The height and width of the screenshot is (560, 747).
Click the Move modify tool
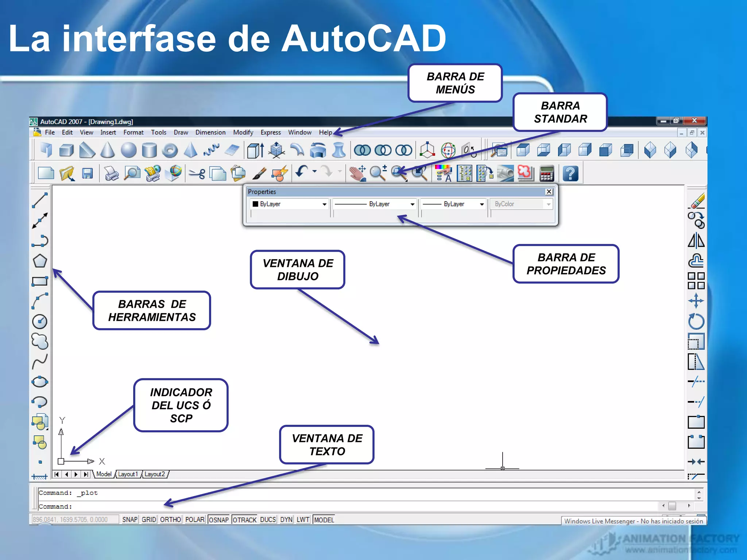click(x=696, y=301)
